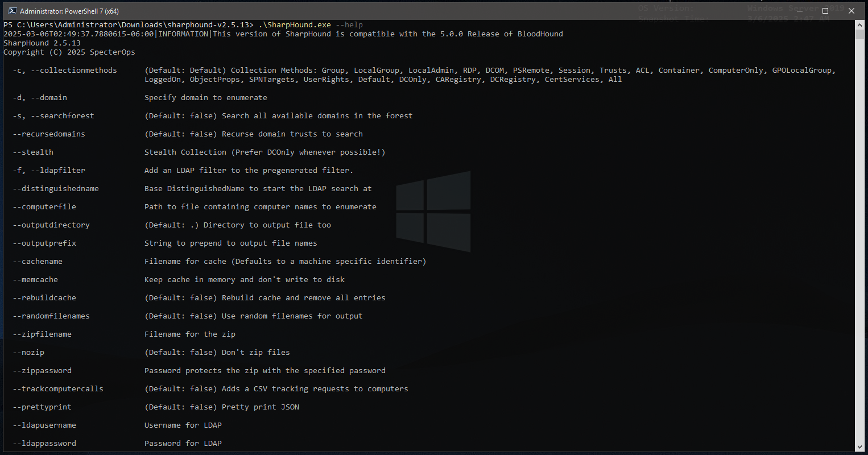Screen dimensions: 868x455
Task: Click 'Path to file containing computer names' description
Action: pyautogui.click(x=261, y=207)
